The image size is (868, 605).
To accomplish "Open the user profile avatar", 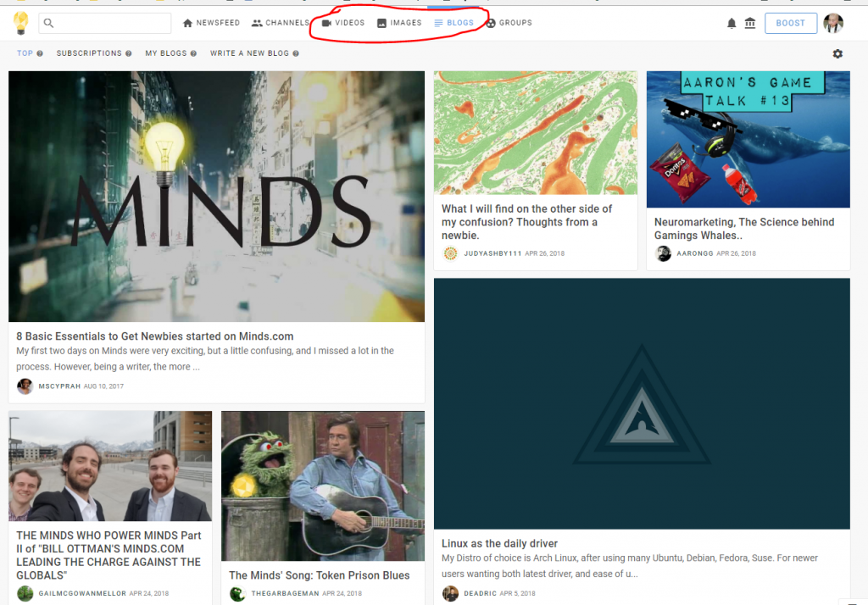I will [833, 23].
